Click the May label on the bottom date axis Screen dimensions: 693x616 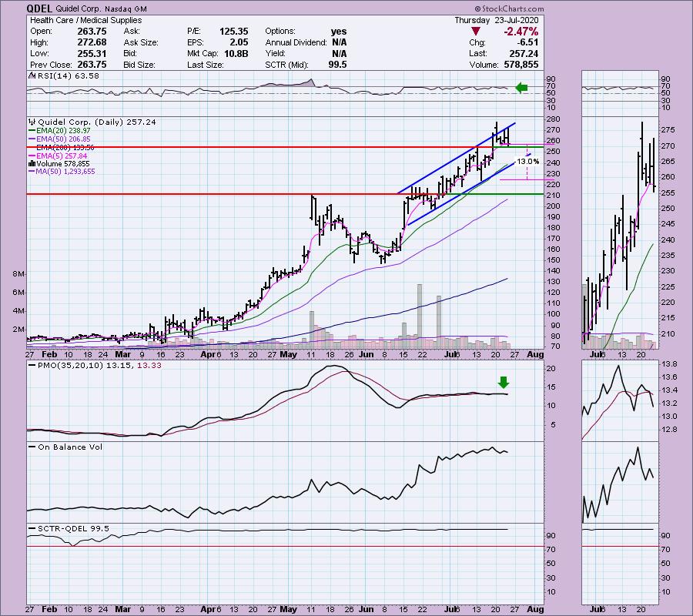[x=288, y=609]
